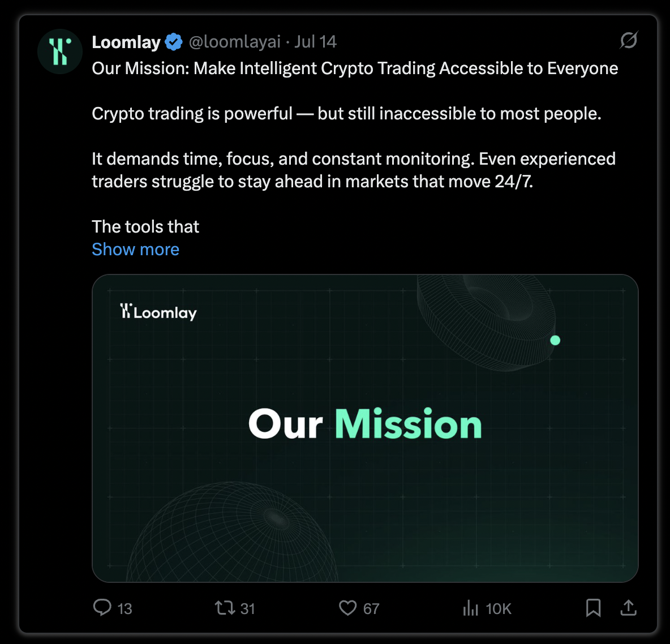The width and height of the screenshot is (670, 644).
Task: Open the Our Mission image card
Action: (x=365, y=428)
